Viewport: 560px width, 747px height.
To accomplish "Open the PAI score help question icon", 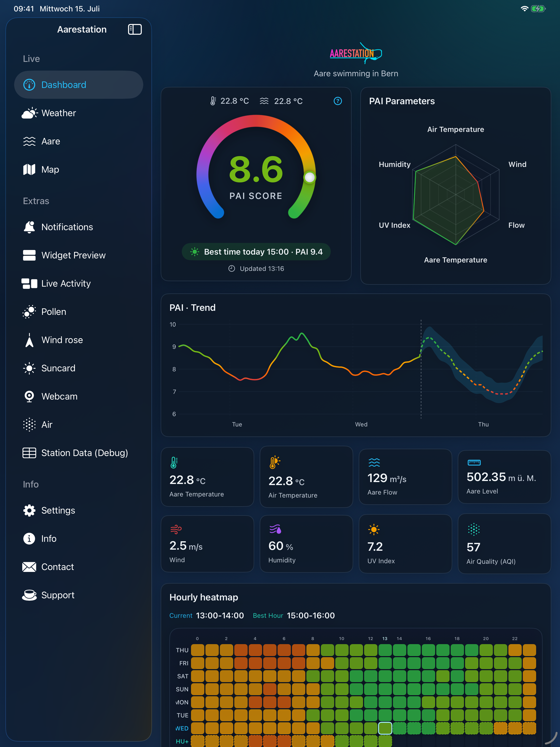I will click(338, 101).
